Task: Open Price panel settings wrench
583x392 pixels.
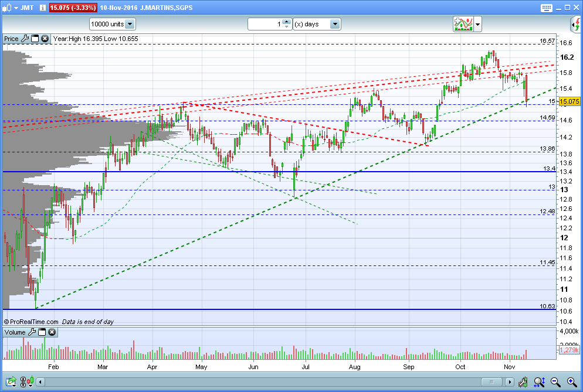Action: 25,38
